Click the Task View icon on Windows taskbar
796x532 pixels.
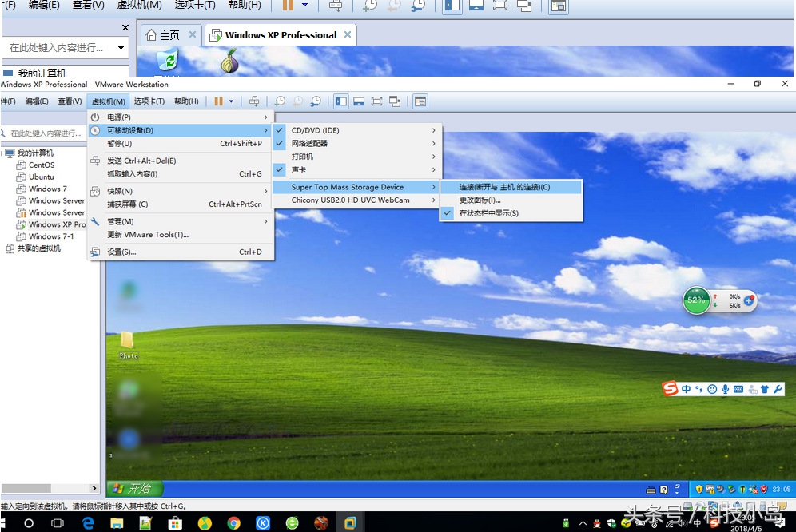[58, 523]
